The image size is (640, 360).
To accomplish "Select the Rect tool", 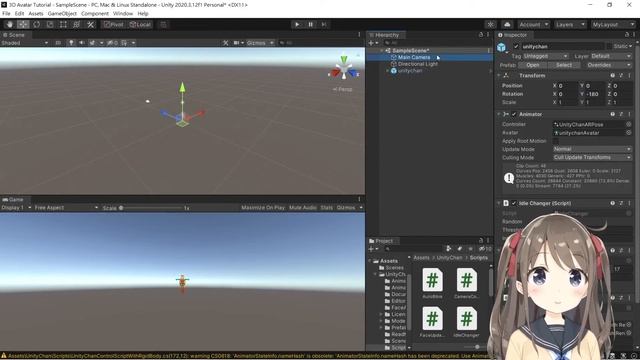I will pyautogui.click(x=63, y=24).
